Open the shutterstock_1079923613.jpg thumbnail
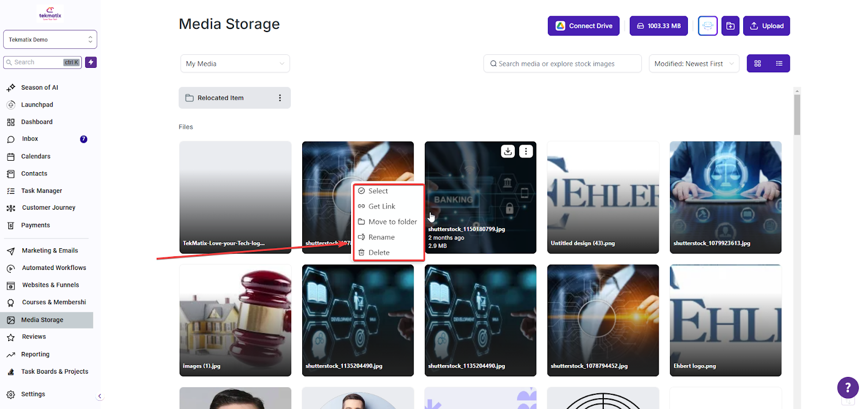 (x=726, y=197)
